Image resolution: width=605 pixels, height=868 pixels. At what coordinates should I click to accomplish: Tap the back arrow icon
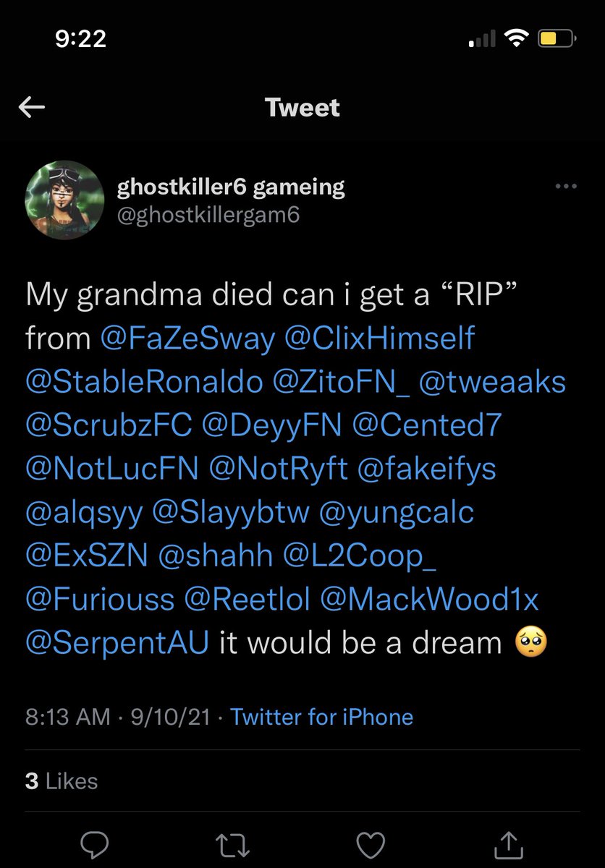click(x=32, y=108)
